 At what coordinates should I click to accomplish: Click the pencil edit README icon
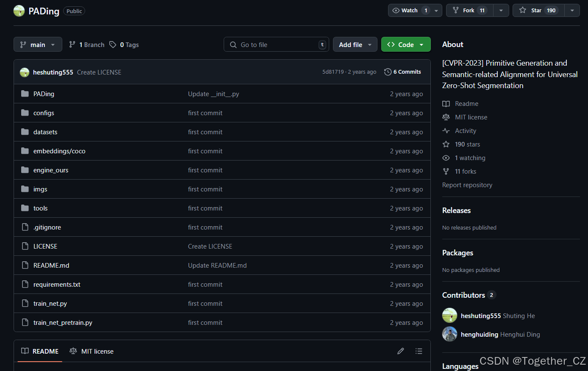[400, 351]
